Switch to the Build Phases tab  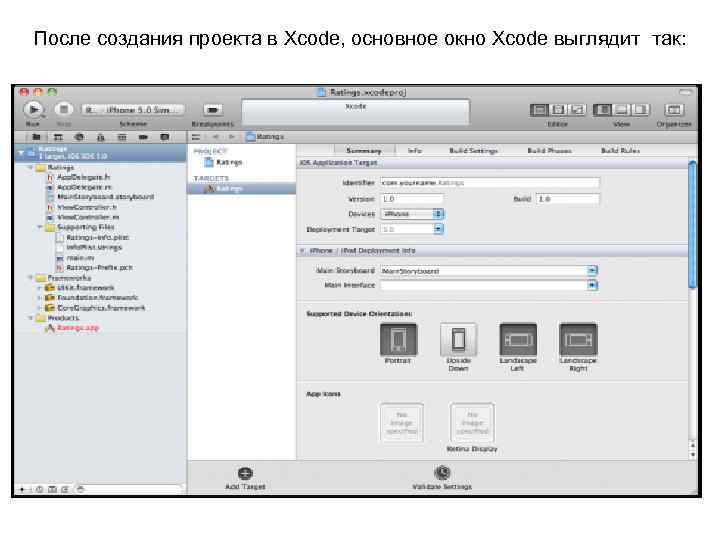click(549, 151)
